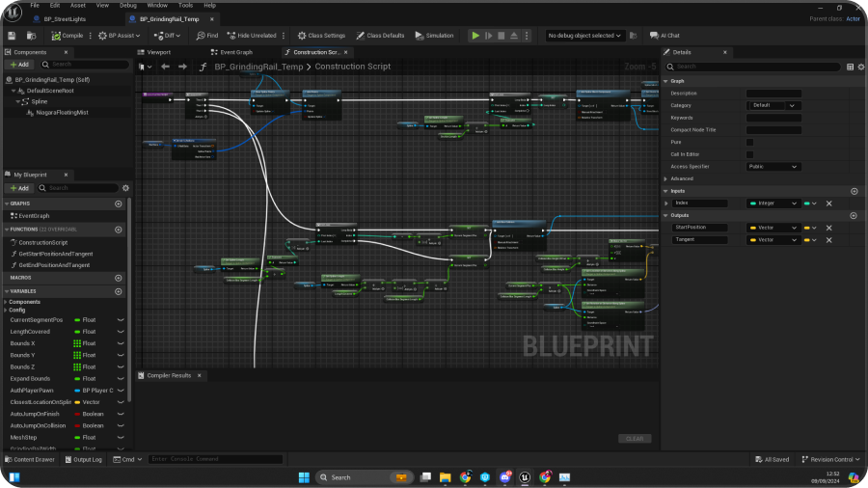Open graph bookmarks dropdown
868x488 pixels.
(x=146, y=67)
